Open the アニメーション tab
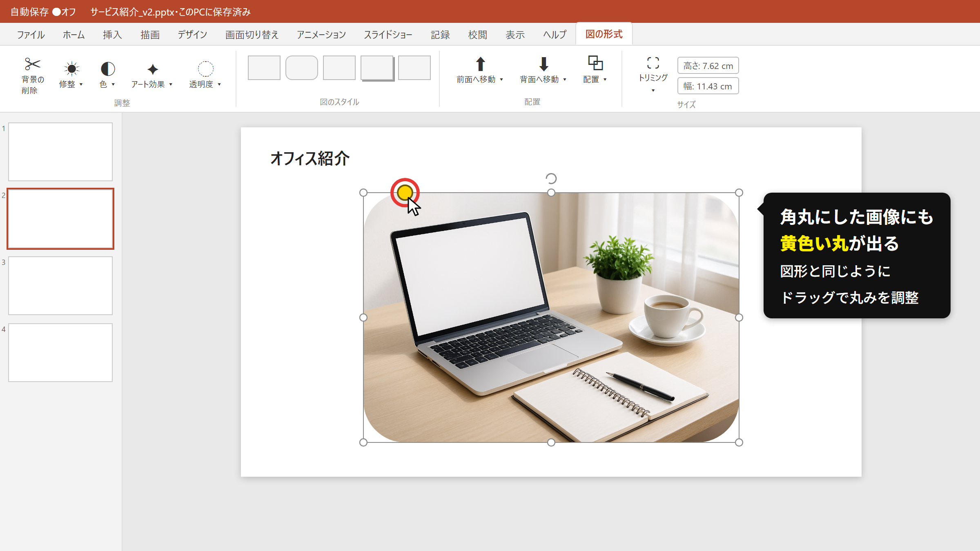This screenshot has width=980, height=551. pyautogui.click(x=321, y=35)
